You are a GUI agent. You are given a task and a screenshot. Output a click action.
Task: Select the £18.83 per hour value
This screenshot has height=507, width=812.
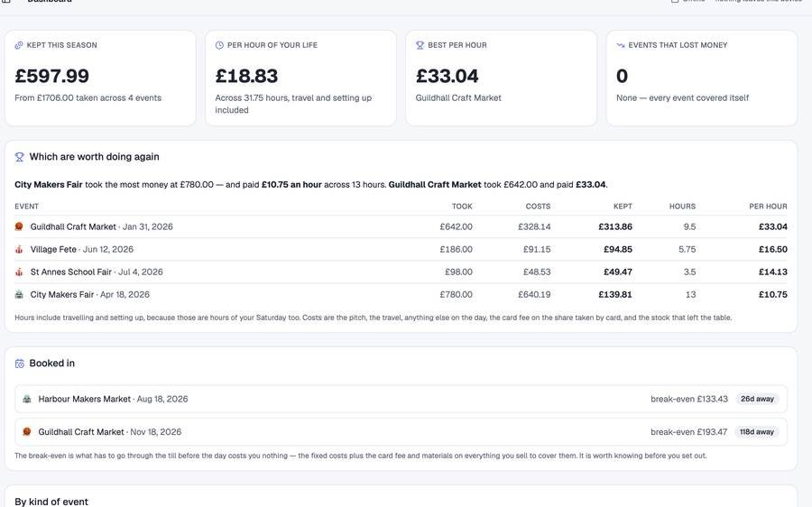tap(246, 76)
